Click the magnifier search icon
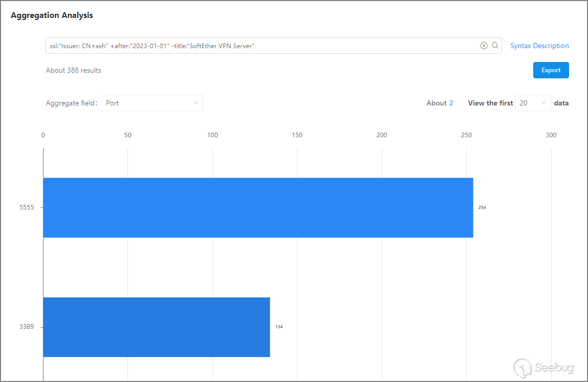Image resolution: width=588 pixels, height=382 pixels. (x=495, y=46)
